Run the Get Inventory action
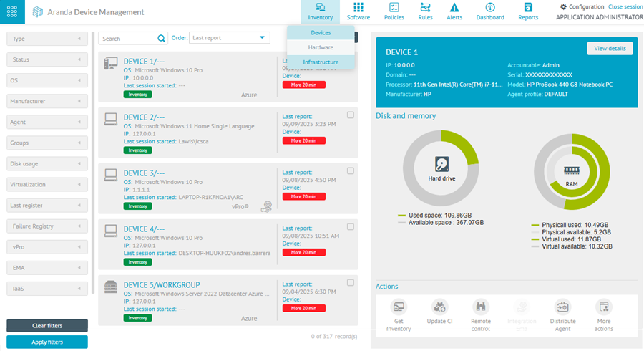This screenshot has width=644, height=351. coord(399,307)
